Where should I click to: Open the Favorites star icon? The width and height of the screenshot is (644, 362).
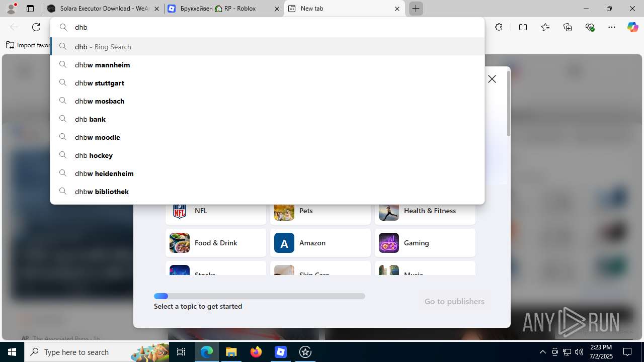click(x=545, y=27)
